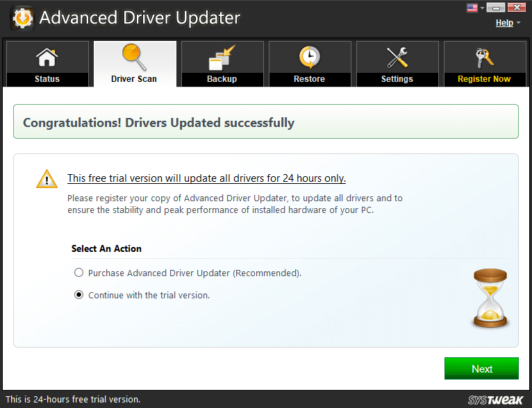This screenshot has width=532, height=408.
Task: Click the 'Select An Action' heading
Action: 106,248
